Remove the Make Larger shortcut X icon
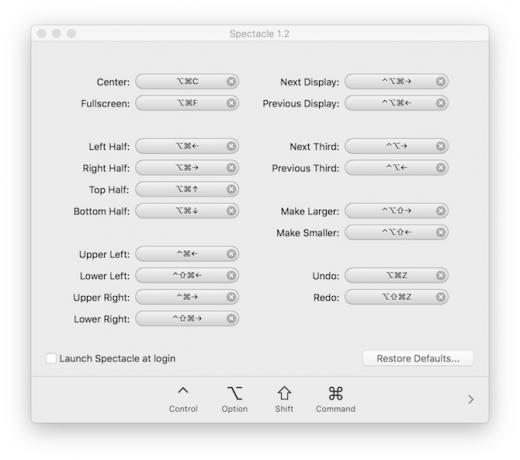The height and width of the screenshot is (460, 520). point(440,211)
